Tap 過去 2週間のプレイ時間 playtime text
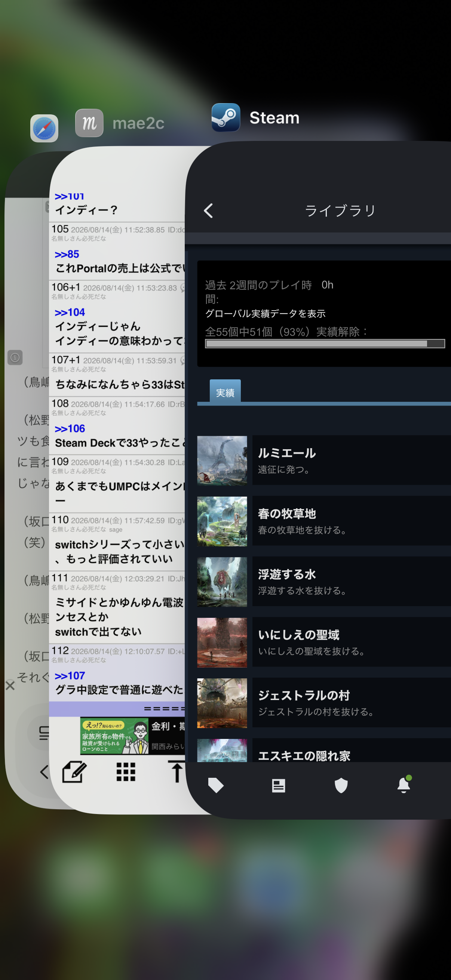Screen dimensions: 451x980 [258, 292]
